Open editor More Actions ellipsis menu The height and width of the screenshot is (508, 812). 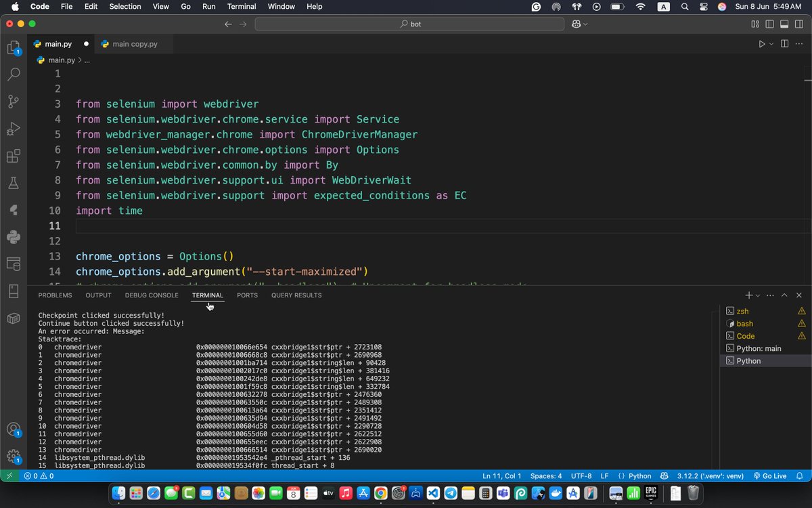tap(800, 44)
